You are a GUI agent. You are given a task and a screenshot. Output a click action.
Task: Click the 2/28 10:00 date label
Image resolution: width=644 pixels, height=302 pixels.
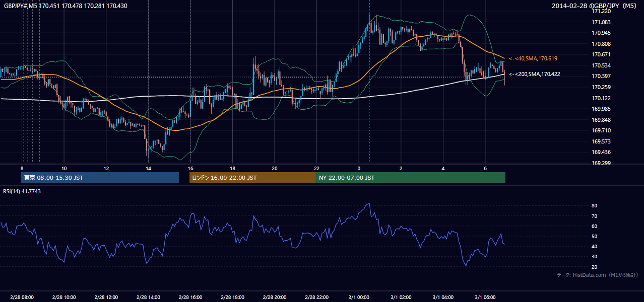pos(64,297)
